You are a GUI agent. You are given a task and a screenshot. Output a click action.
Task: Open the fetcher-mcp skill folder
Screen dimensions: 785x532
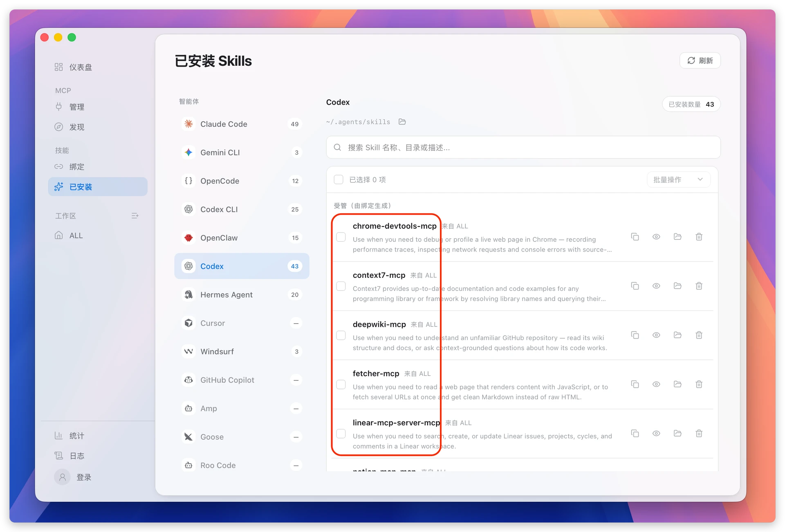(x=677, y=384)
